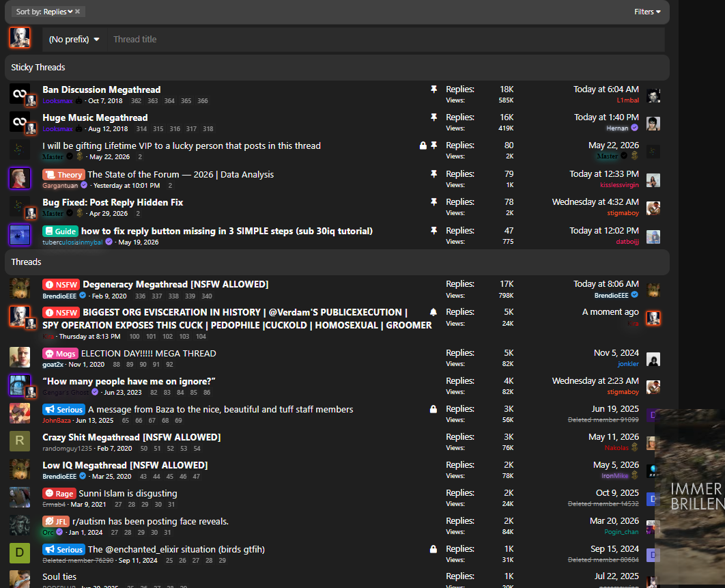Screen dimensions: 725x588
Task: Go to page 314 of Huge Music Megathread
Action: point(141,129)
